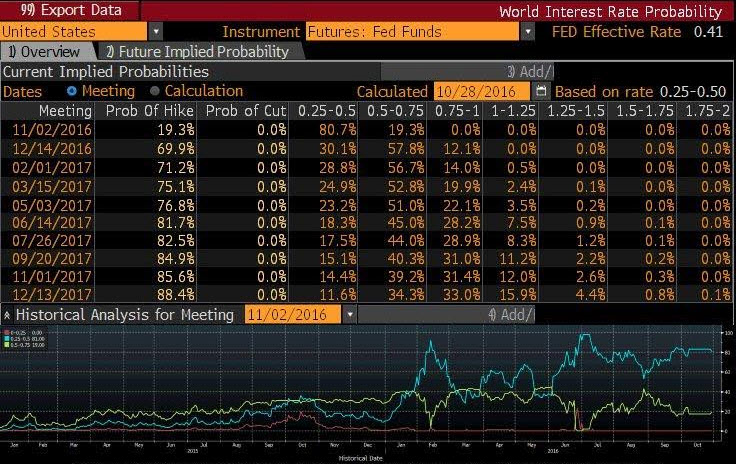736x464 pixels.
Task: Click the Prob Of Hike column header
Action: point(148,110)
